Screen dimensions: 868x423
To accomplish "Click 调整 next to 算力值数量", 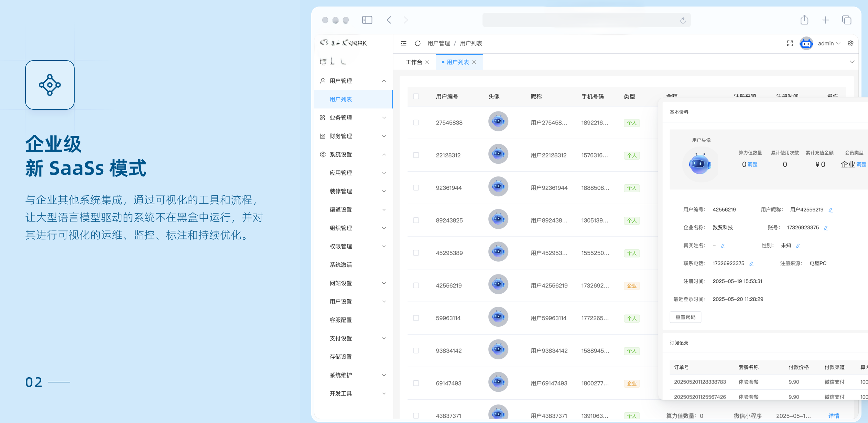I will pyautogui.click(x=752, y=164).
